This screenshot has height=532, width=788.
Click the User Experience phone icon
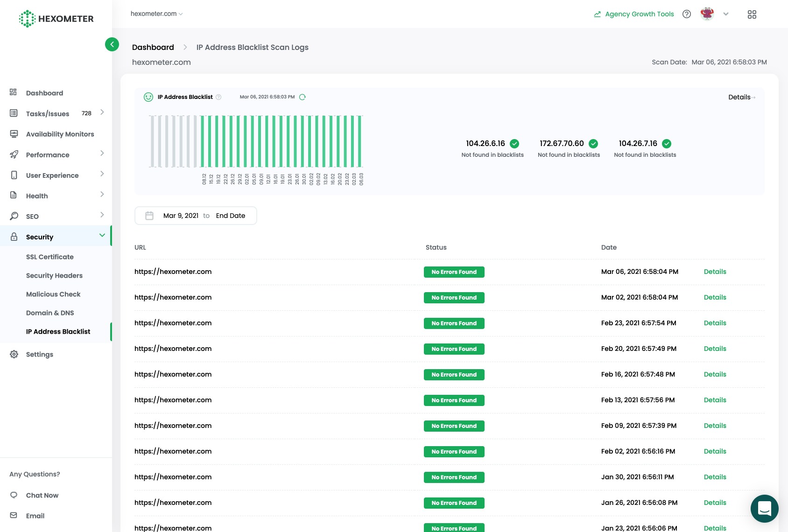14,175
